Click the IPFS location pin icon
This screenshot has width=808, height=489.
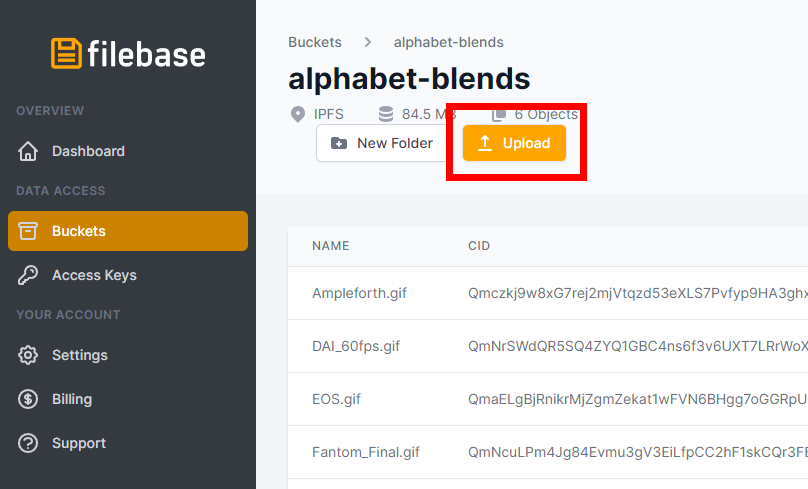[x=298, y=114]
